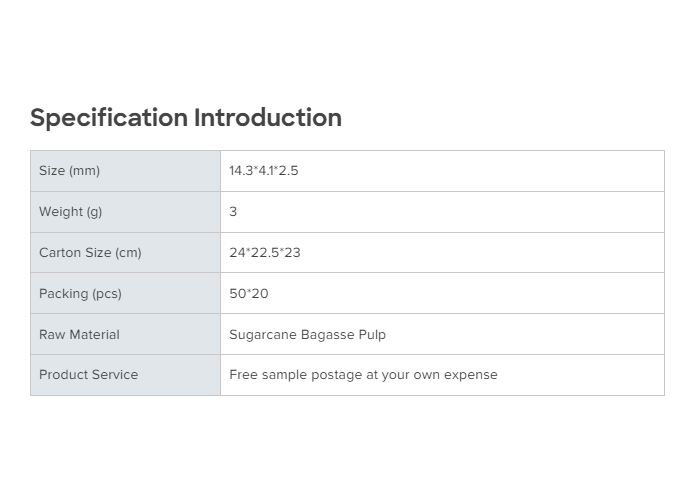Click the Product Service label cell

(88, 375)
